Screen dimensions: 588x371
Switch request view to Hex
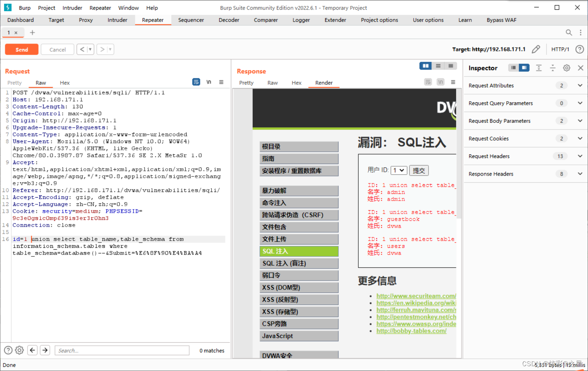[65, 83]
